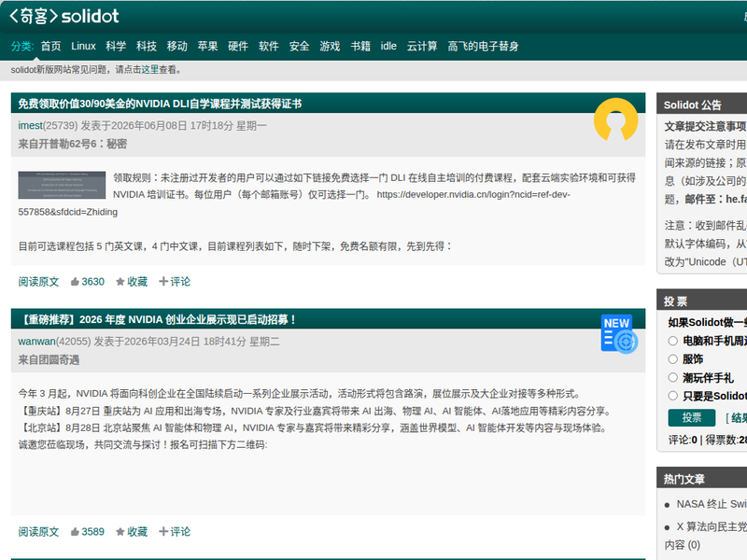
Task: Open hot article NASA 终止 Swi...
Action: [712, 504]
